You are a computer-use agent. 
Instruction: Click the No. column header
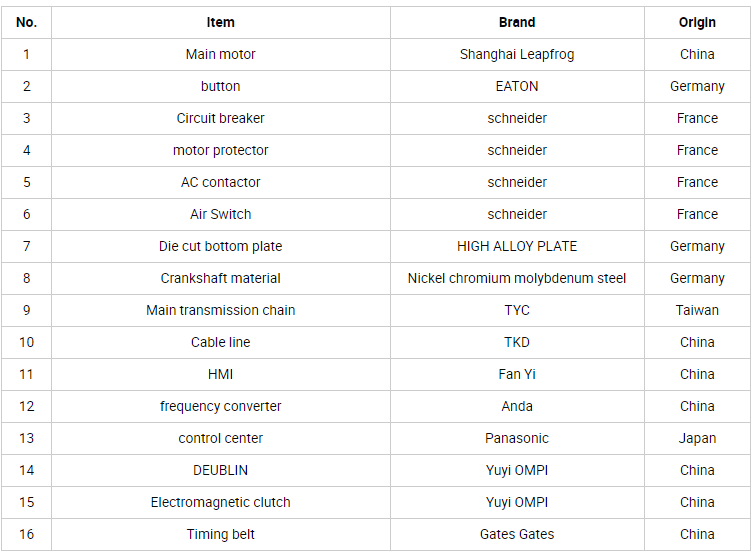(26, 23)
